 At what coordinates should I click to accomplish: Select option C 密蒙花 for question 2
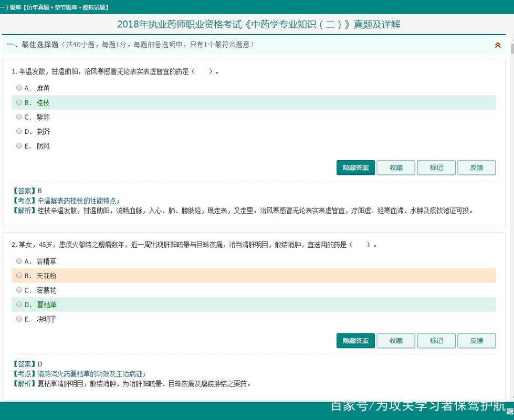pos(19,290)
